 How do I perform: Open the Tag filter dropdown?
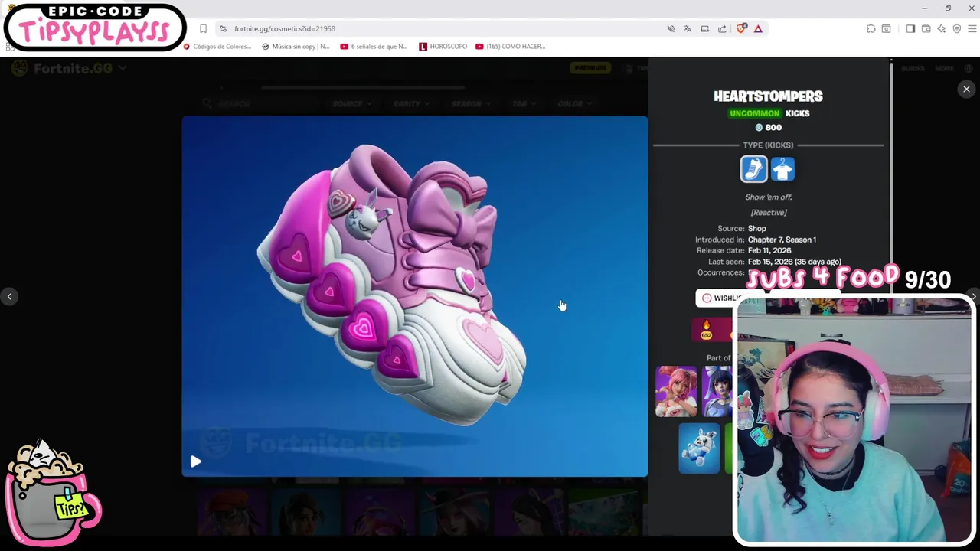524,103
